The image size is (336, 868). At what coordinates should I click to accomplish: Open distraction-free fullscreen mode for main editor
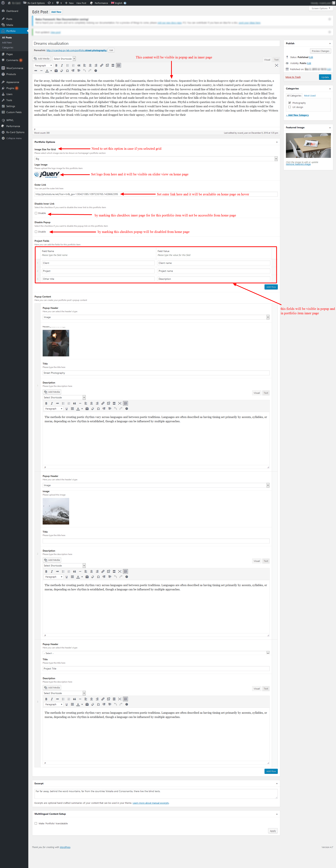click(x=276, y=65)
